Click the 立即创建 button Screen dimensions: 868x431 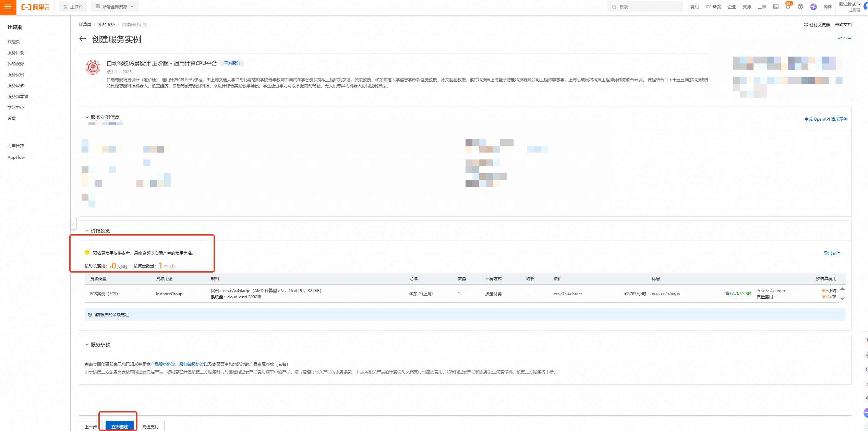(119, 426)
